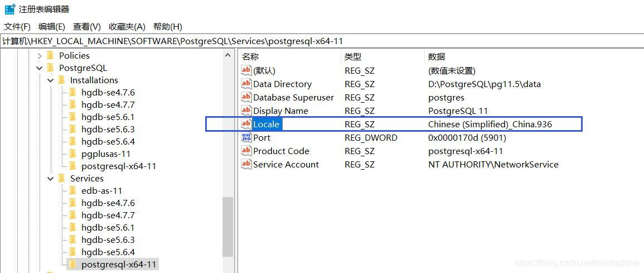Select the pgplusas-11 key
The height and width of the screenshot is (273, 644).
[x=106, y=154]
